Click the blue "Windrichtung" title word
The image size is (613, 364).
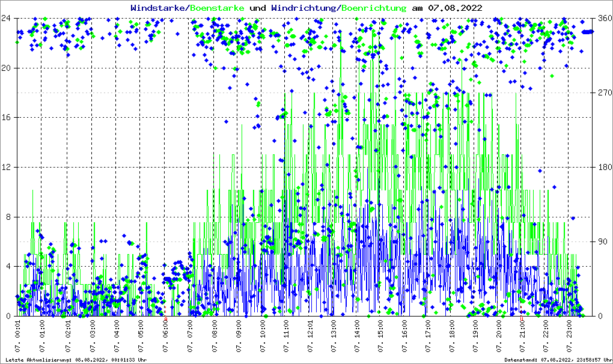tap(305, 8)
